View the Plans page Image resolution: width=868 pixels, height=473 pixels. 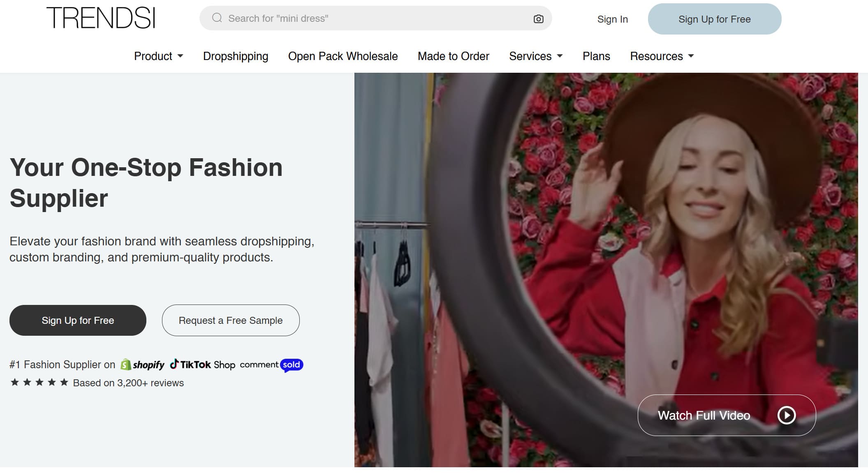pyautogui.click(x=596, y=56)
